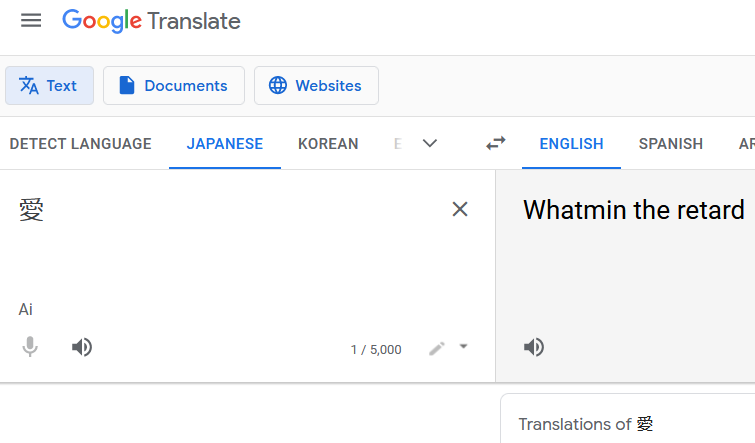The image size is (755, 443).
Task: Switch to Documents translation mode
Action: (174, 86)
